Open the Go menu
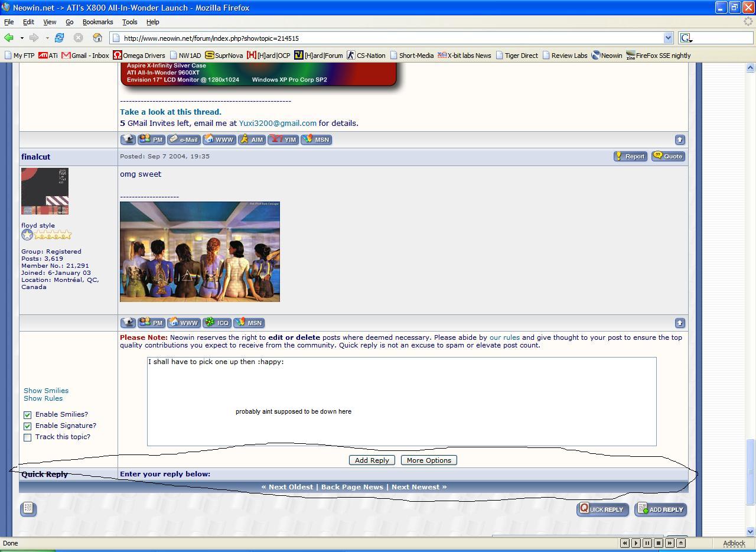 pos(69,22)
